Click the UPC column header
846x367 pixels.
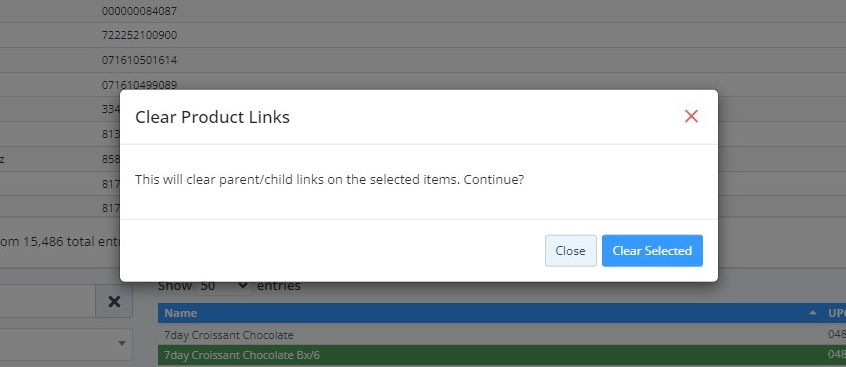coord(836,313)
